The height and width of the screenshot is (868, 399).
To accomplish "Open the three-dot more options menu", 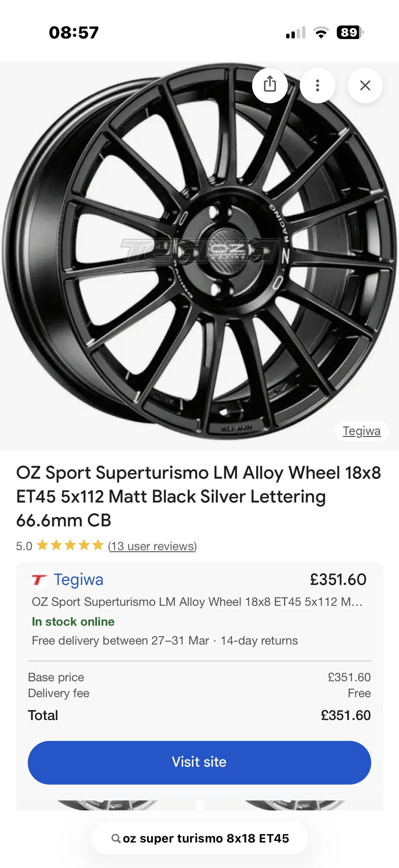I will pos(317,85).
